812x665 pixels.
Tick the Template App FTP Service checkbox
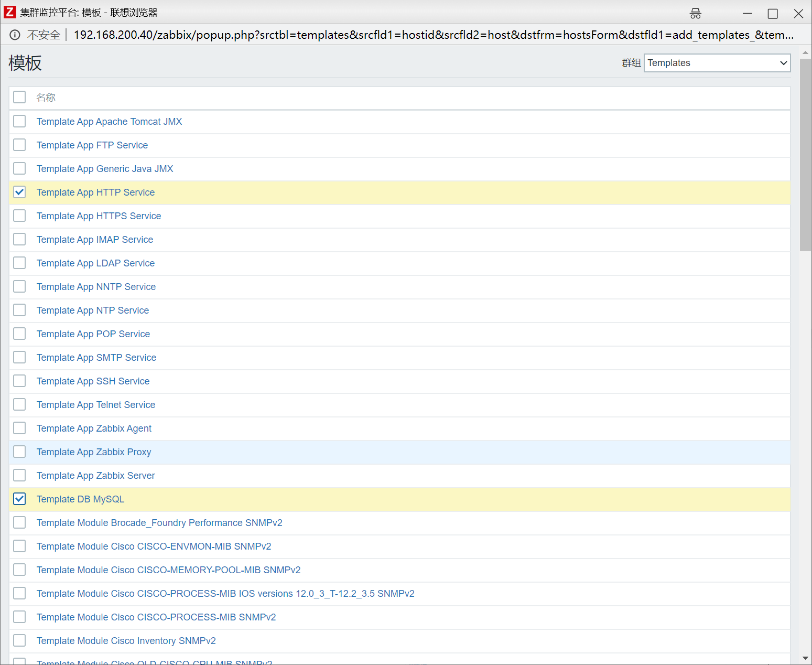[x=19, y=145]
